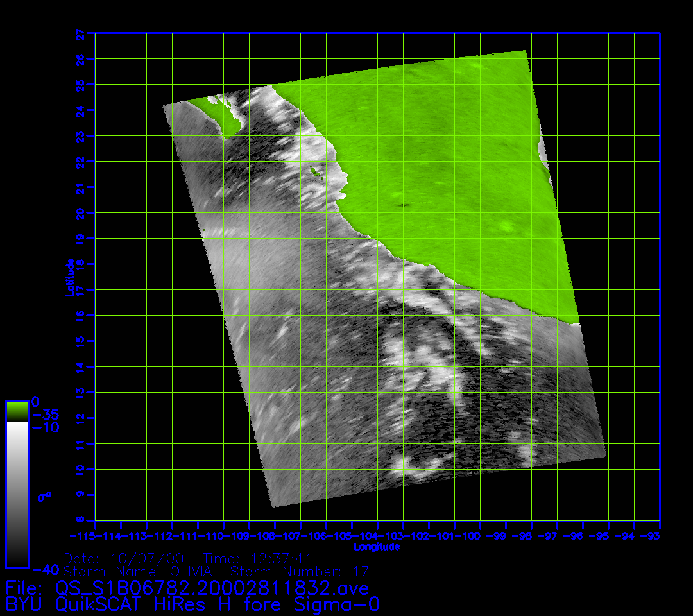Click the Longitude axis title
The image size is (693, 616).
(377, 547)
